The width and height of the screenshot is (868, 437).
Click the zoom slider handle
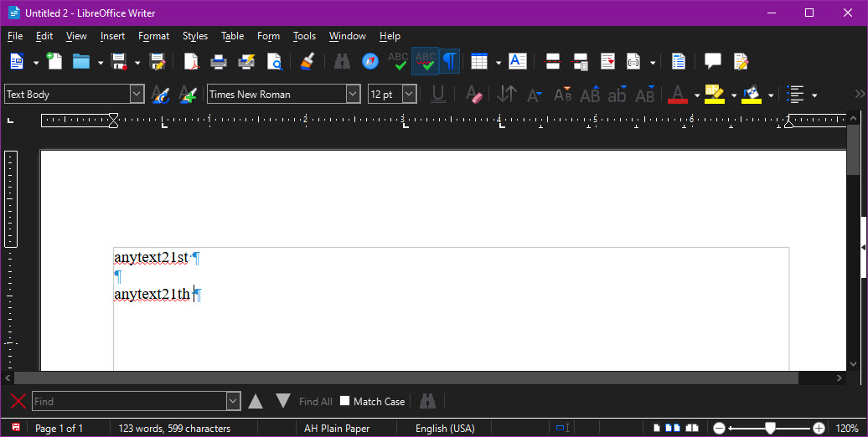pos(770,428)
